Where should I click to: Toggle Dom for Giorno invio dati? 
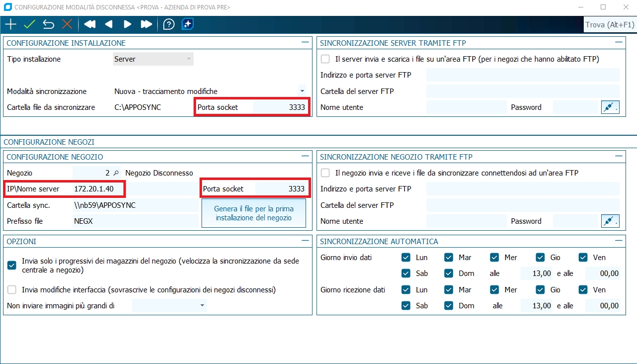pos(449,273)
